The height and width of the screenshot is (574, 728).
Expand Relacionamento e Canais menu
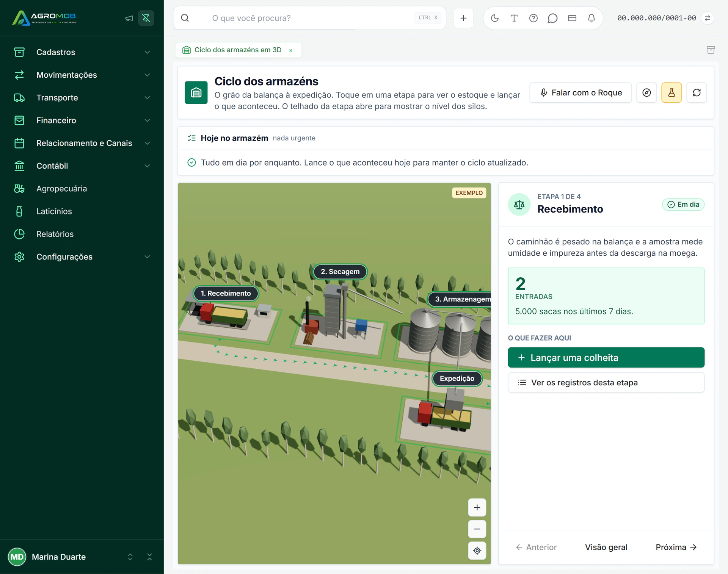(x=82, y=143)
